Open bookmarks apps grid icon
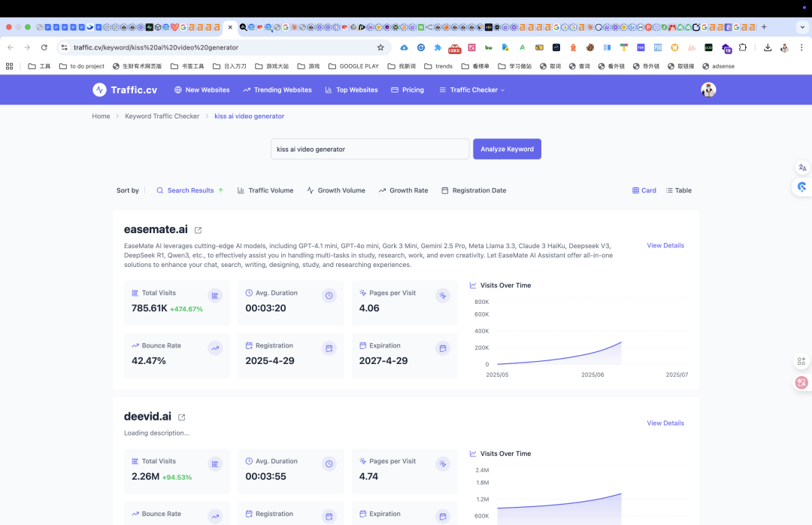Image resolution: width=812 pixels, height=525 pixels. click(9, 66)
